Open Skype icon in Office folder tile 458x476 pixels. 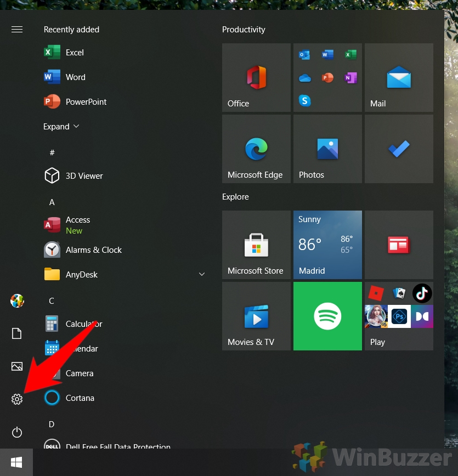pyautogui.click(x=304, y=100)
